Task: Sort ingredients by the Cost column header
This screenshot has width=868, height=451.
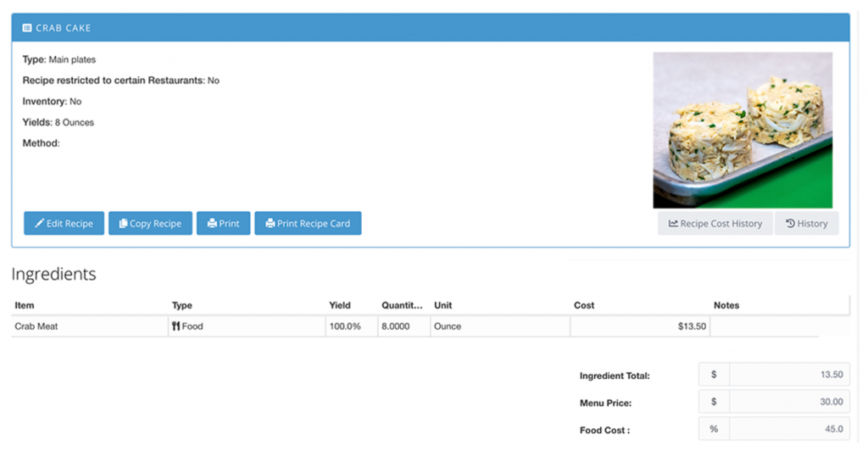Action: pos(584,305)
